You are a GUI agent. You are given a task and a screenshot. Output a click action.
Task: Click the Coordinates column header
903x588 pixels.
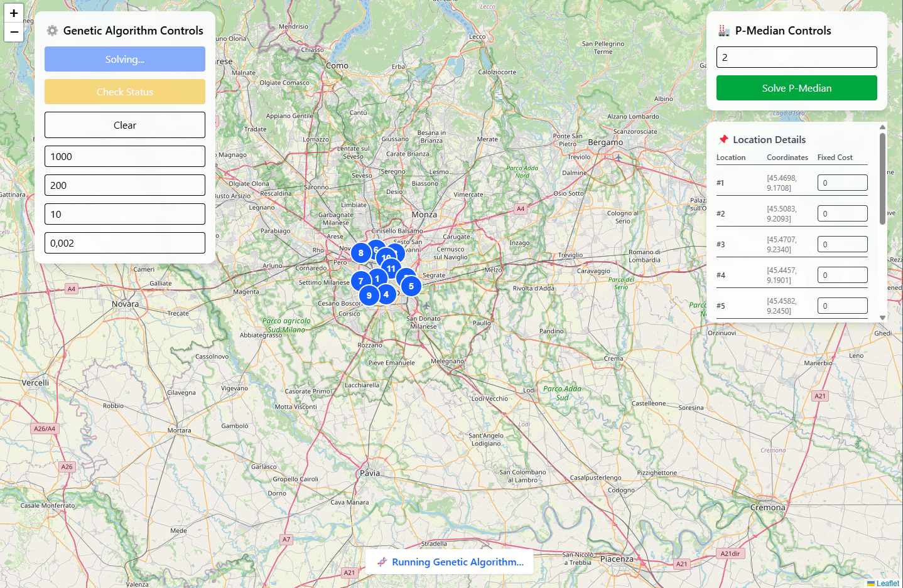pyautogui.click(x=787, y=158)
